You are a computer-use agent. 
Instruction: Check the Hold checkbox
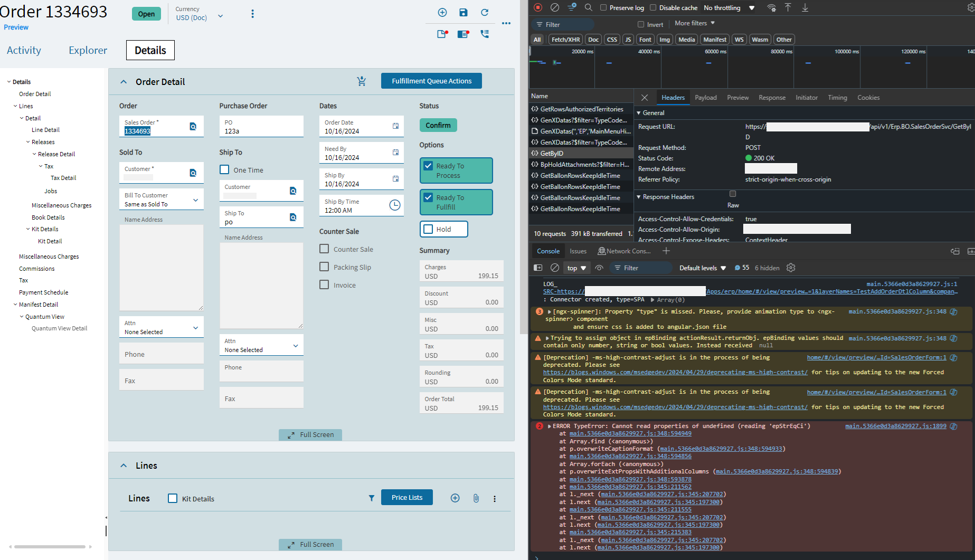(x=428, y=229)
